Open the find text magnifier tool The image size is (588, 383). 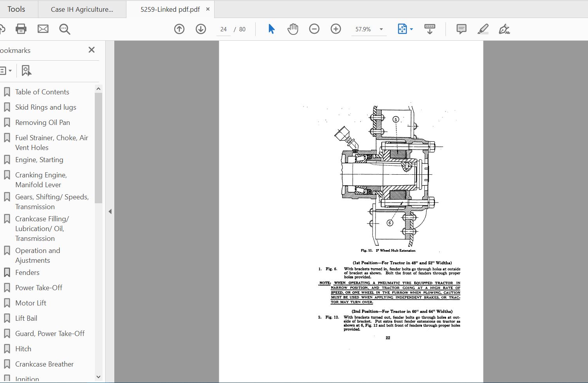(65, 29)
